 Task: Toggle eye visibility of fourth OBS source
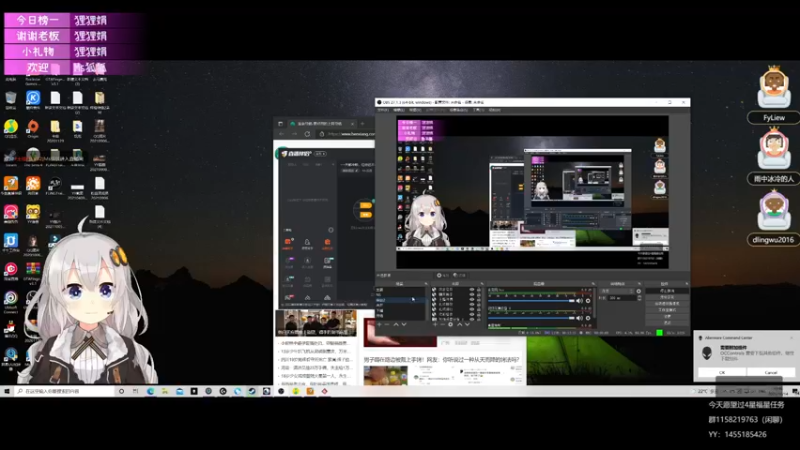pos(472,304)
